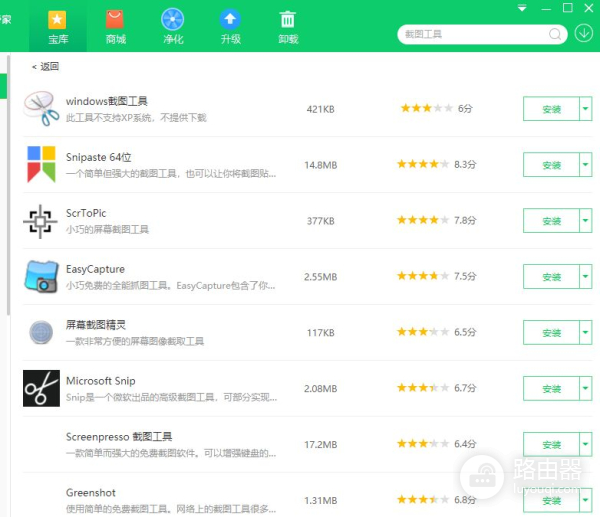600x517 pixels.
Task: Expand install options arrow for Greenshot
Action: point(585,500)
